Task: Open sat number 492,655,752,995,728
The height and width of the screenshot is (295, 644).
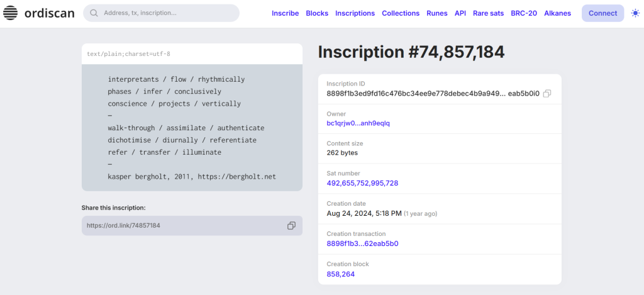Action: (x=362, y=183)
